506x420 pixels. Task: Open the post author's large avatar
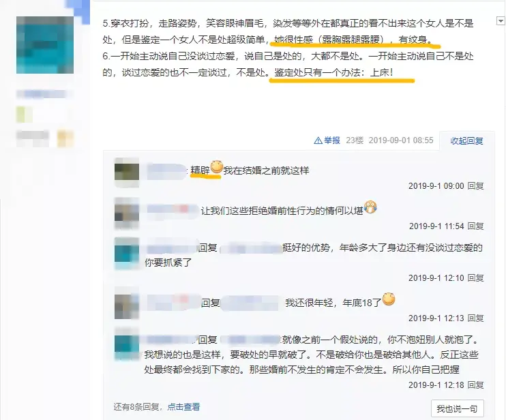point(45,45)
